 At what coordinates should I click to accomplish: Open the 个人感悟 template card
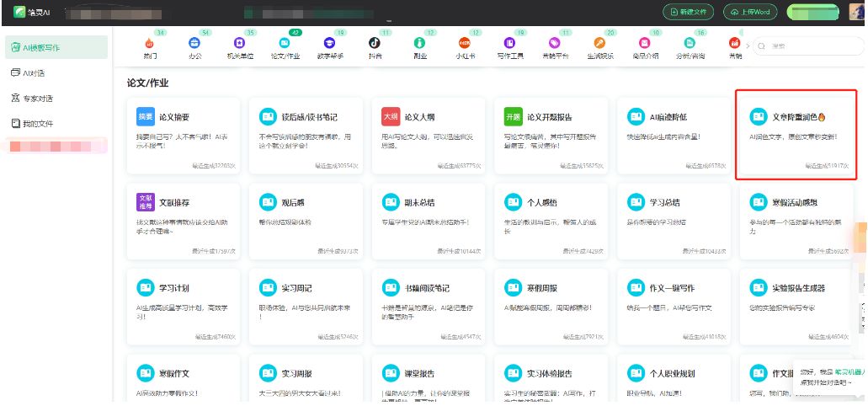551,222
